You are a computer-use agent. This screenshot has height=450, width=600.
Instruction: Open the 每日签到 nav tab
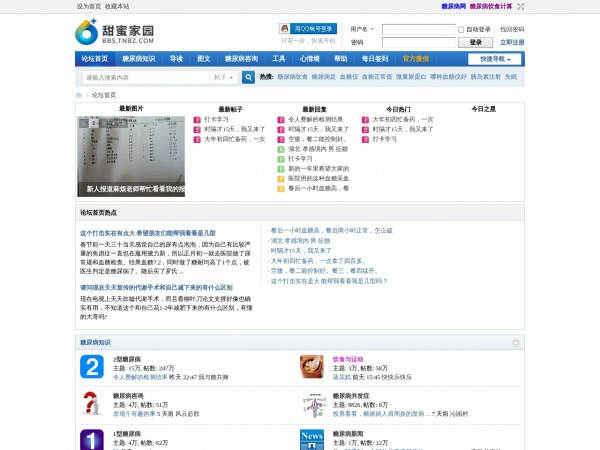375,59
